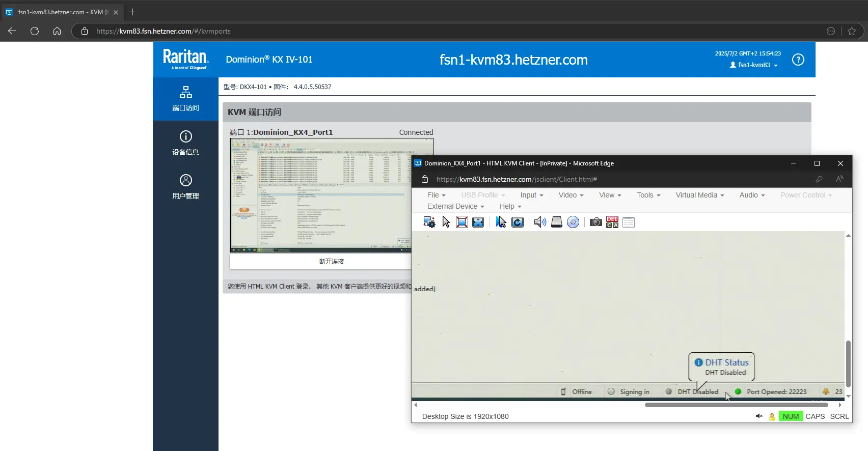
Task: Click the site lock icon in main address bar
Action: tap(85, 31)
